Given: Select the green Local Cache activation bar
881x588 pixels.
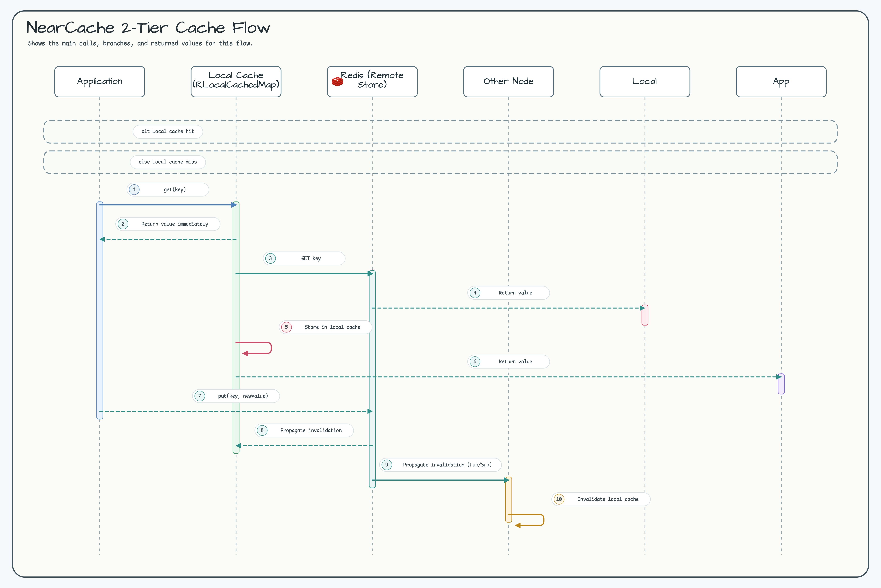Looking at the screenshot, I should pos(236,328).
